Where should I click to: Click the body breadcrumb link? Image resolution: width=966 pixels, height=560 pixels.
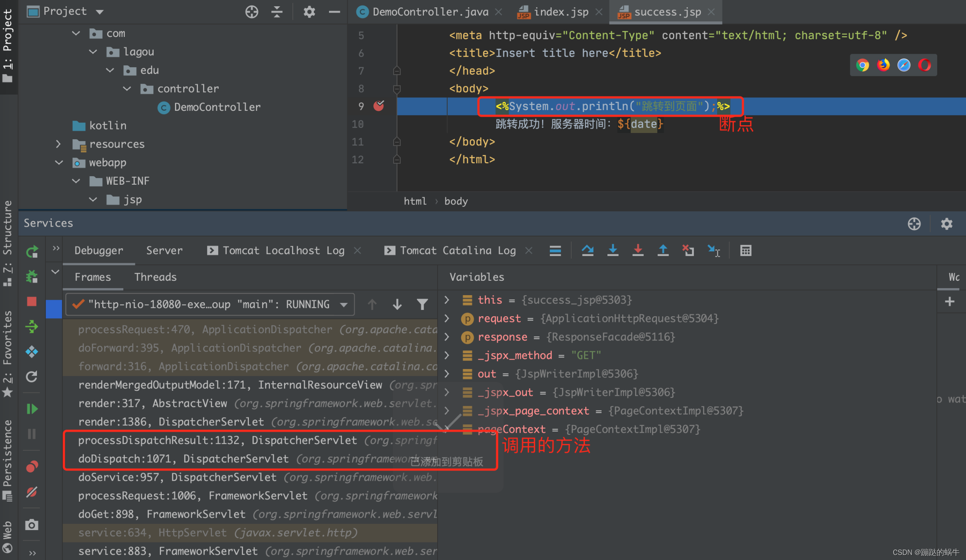point(456,201)
